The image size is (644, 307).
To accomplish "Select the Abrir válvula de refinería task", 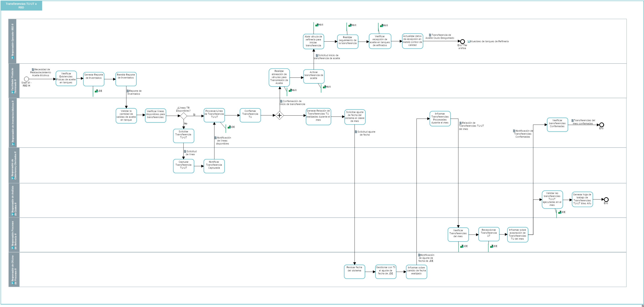I will click(314, 42).
